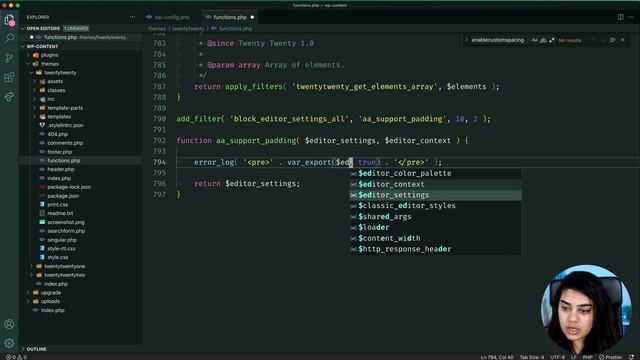Click the twentytwenty breadcrumb segment
The image size is (640, 360).
188,29
